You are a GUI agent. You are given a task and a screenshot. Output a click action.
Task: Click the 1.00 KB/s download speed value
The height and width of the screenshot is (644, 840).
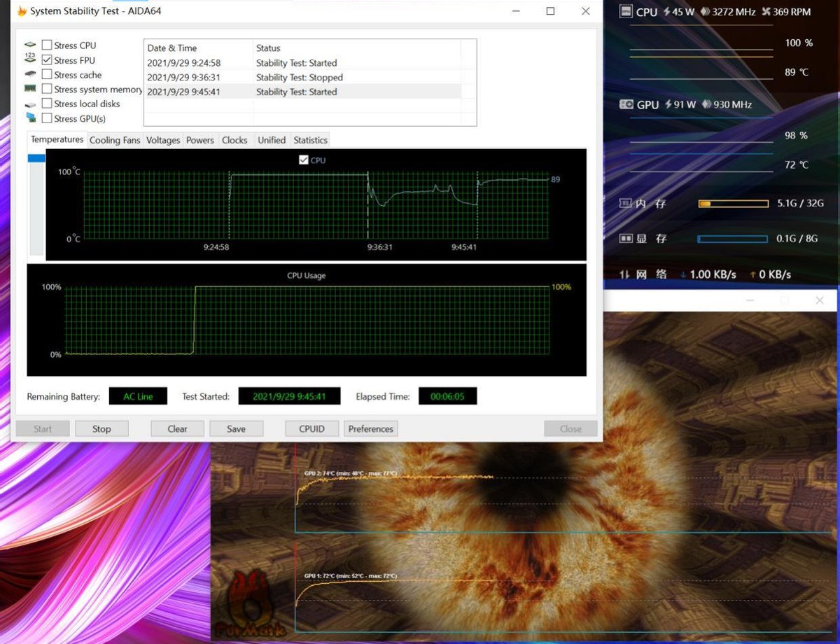click(713, 274)
